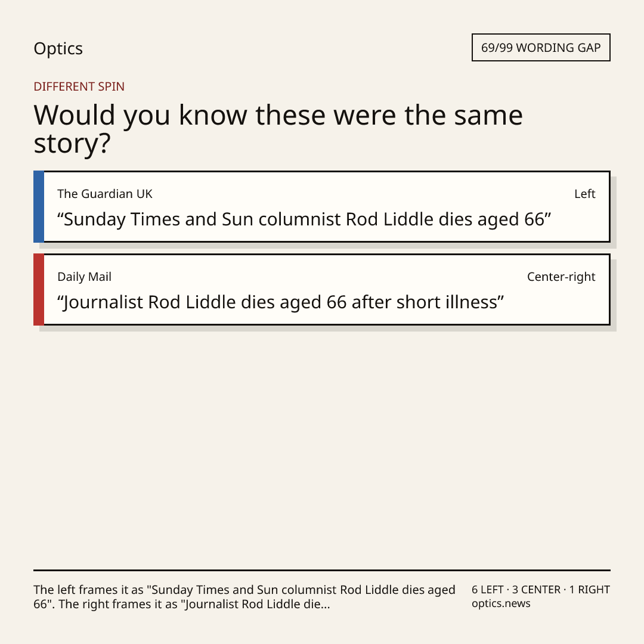Click the 6 LEFT count
Screen dimensions: 644x644
(x=488, y=590)
